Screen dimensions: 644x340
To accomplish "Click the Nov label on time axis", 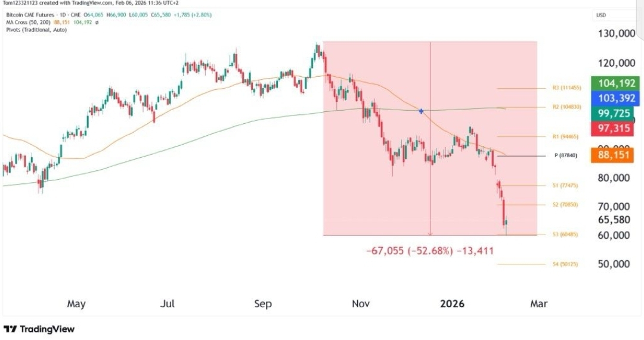I will 361,304.
